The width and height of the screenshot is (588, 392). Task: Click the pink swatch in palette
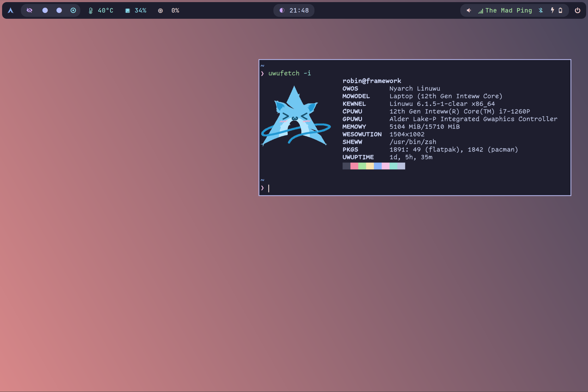[354, 166]
